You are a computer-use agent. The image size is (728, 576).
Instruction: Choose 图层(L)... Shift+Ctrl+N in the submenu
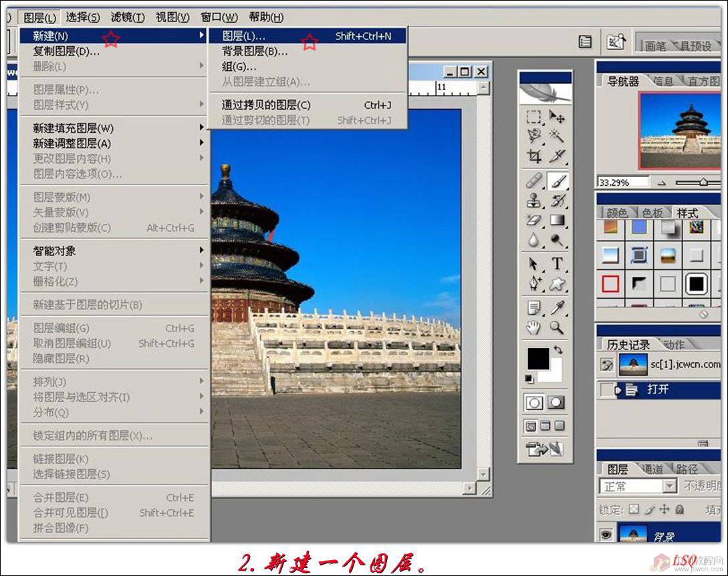[x=308, y=35]
